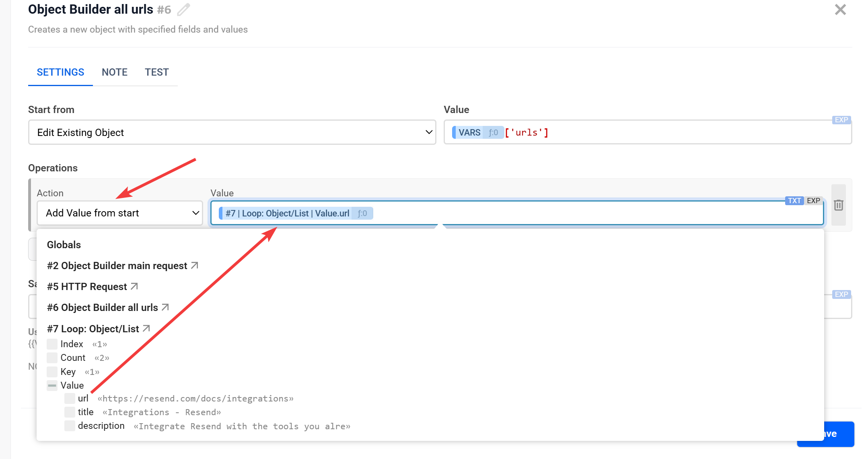Click the TXT badge on the Value field
The height and width of the screenshot is (459, 868).
coord(794,201)
